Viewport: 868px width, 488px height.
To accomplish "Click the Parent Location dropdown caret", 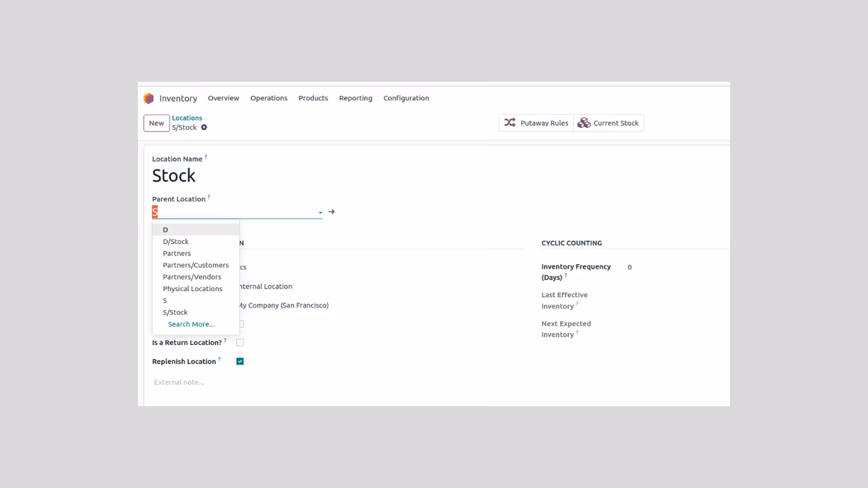I will click(320, 213).
